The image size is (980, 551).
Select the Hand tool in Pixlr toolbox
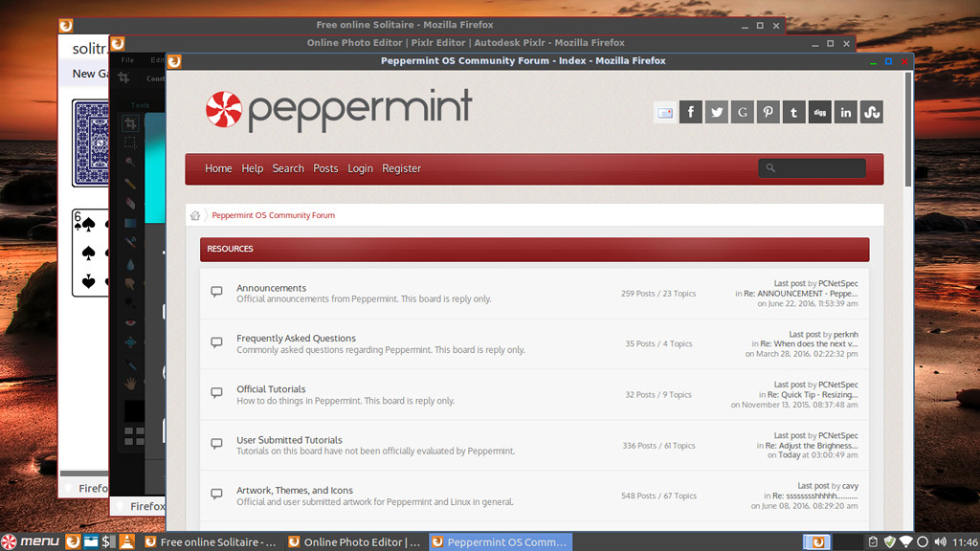pos(130,384)
